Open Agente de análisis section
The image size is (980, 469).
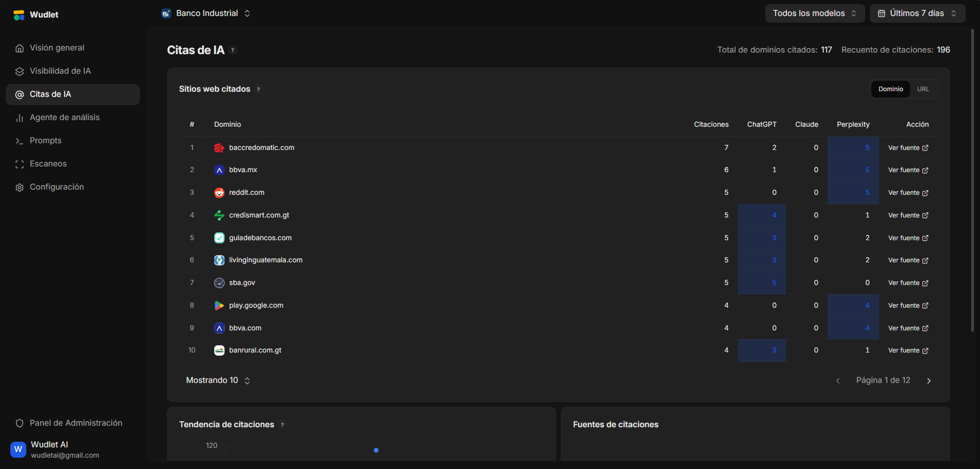coord(73,118)
